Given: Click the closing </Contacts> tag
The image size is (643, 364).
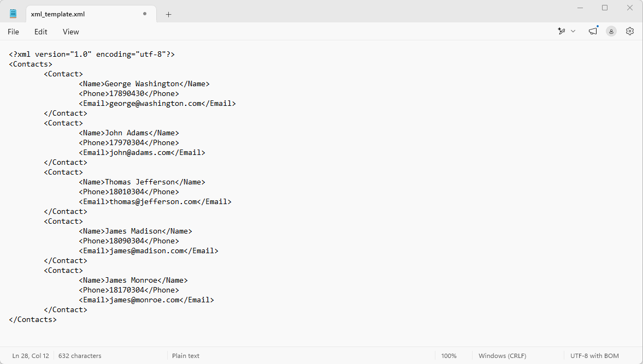Looking at the screenshot, I should tap(33, 319).
